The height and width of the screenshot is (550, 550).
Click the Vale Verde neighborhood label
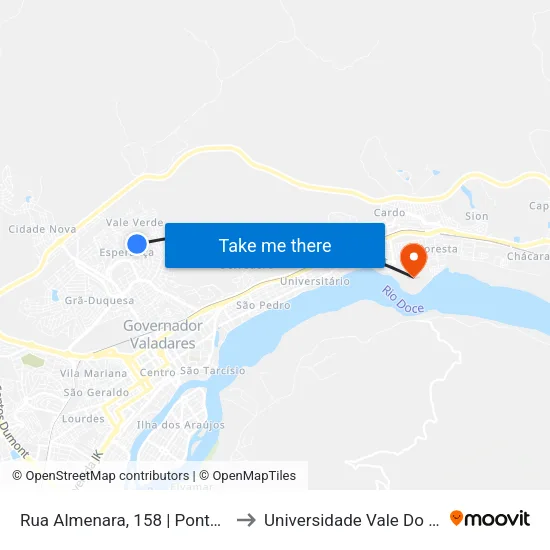pos(135,222)
